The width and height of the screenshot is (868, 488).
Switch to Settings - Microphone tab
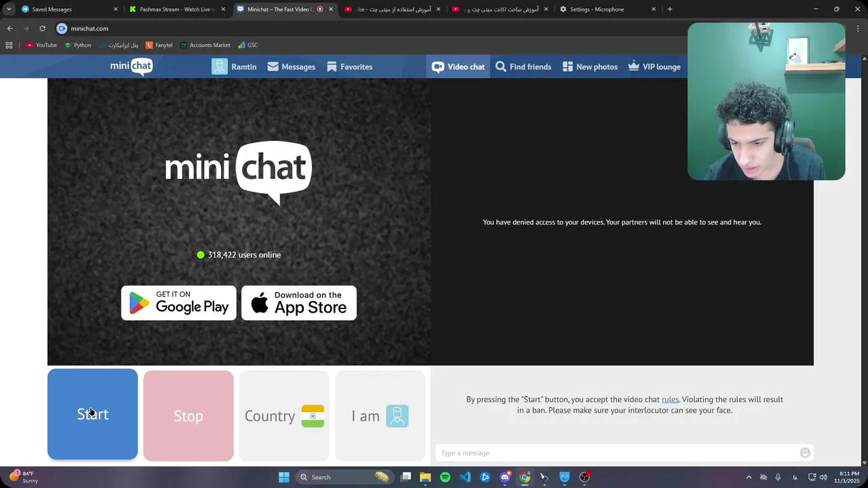coord(608,9)
